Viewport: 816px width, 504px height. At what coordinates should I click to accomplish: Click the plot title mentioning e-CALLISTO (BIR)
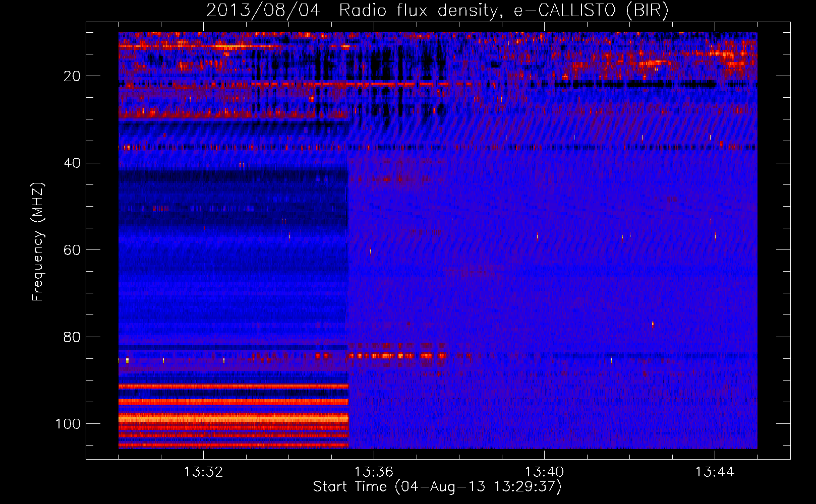(437, 11)
